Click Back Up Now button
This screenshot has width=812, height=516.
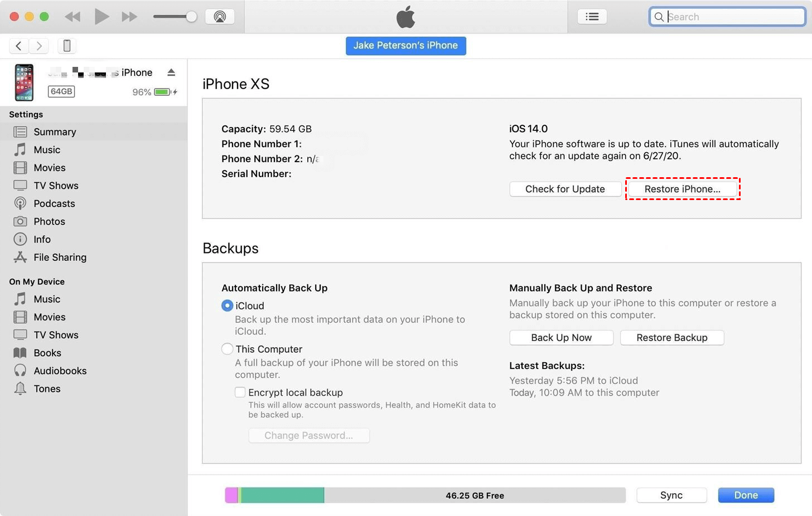(561, 338)
